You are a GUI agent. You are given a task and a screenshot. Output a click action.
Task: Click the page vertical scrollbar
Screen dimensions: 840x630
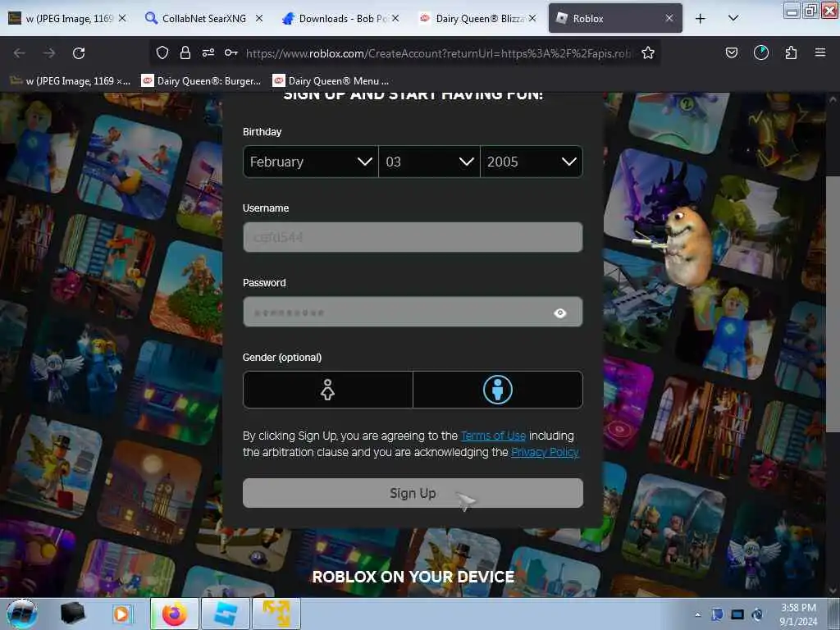pyautogui.click(x=832, y=304)
